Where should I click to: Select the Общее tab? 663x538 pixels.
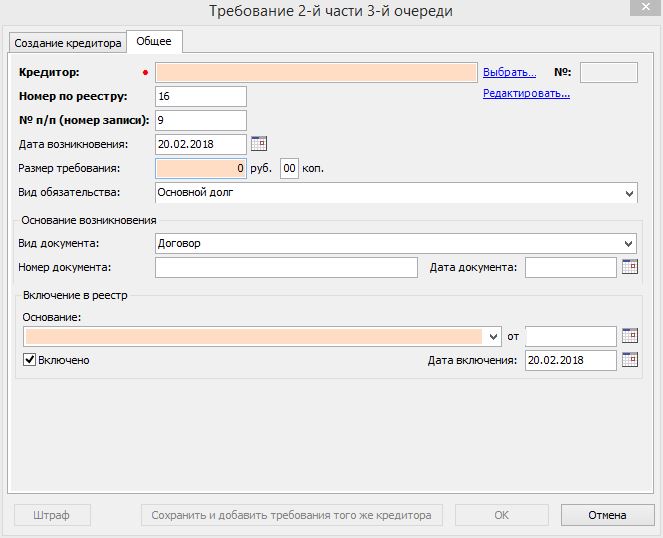coord(153,41)
